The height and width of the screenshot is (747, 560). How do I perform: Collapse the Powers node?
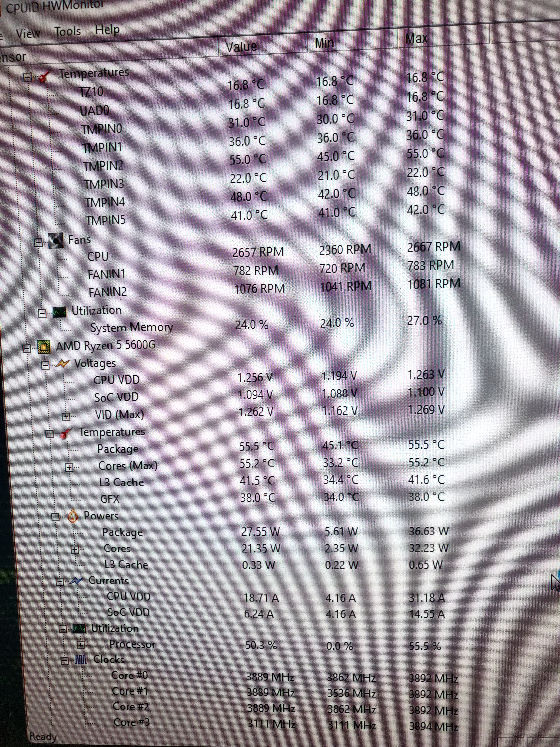(x=56, y=517)
